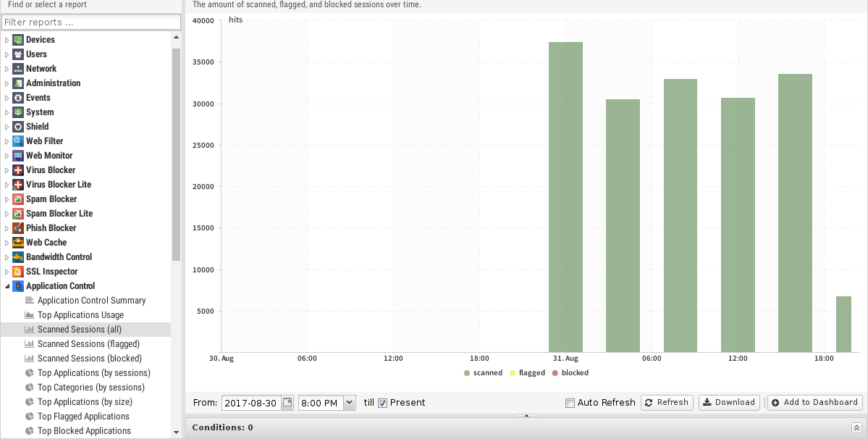The width and height of the screenshot is (868, 439).
Task: Click the Devices category icon
Action: 17,40
